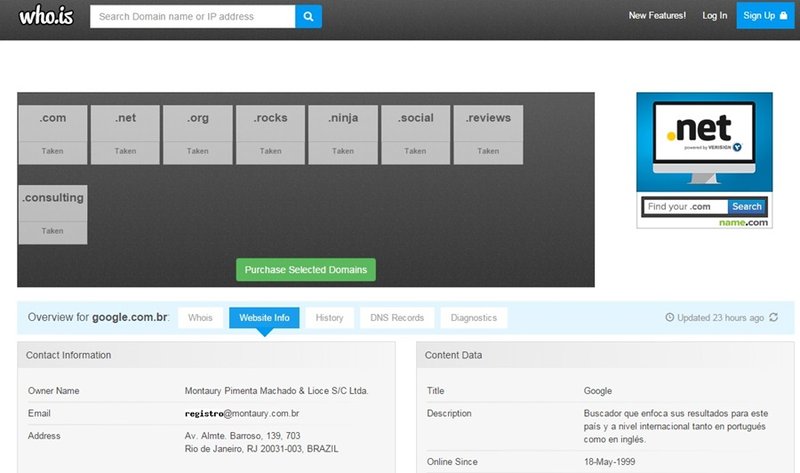Click owner name Montaury Pimenta Machado text
The image size is (800, 473).
point(276,391)
